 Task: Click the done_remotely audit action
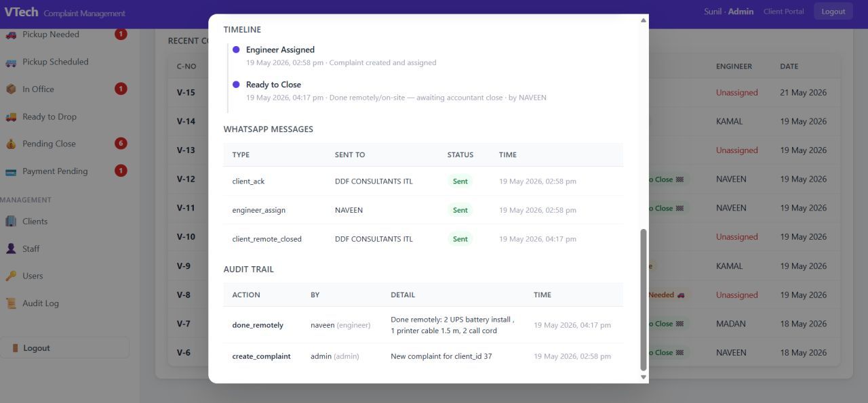(258, 325)
